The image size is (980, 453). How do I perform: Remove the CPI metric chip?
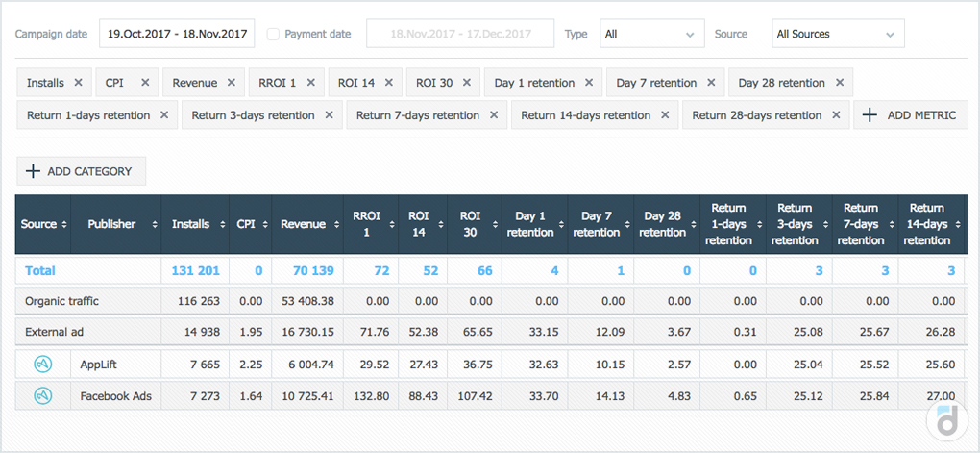145,83
